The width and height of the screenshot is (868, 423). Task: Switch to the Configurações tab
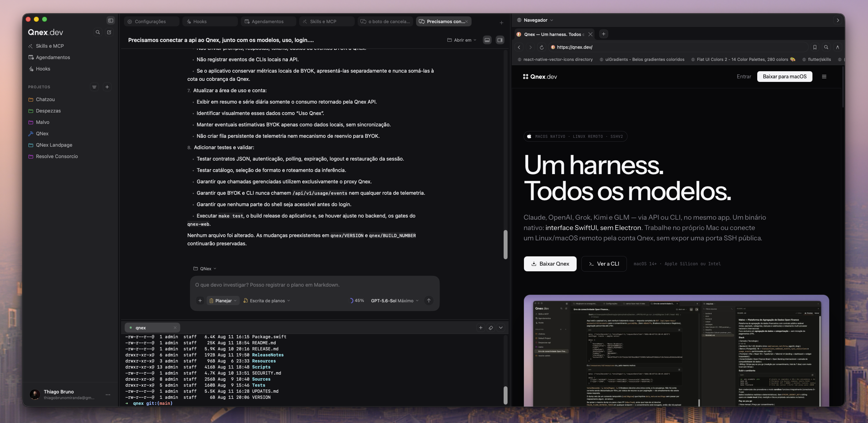click(x=152, y=21)
